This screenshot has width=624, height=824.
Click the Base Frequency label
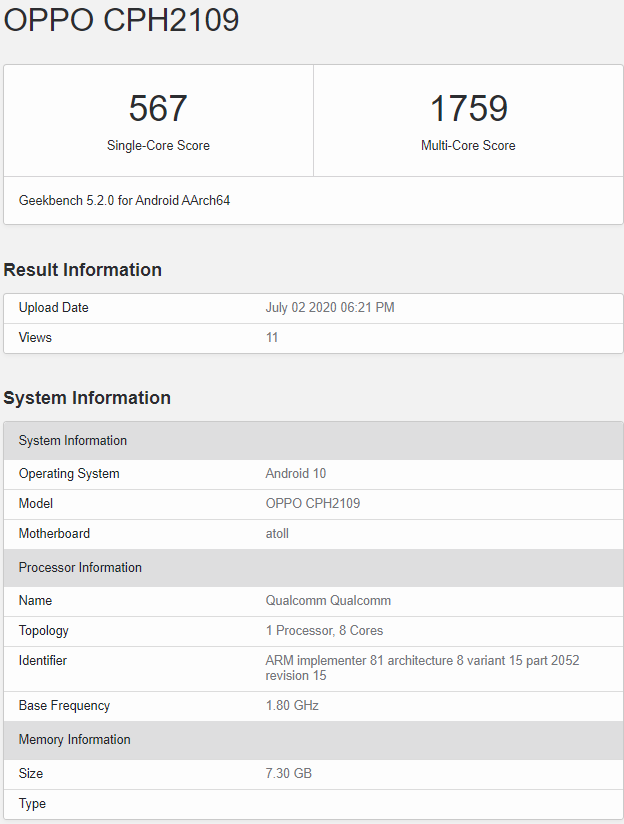(x=64, y=706)
